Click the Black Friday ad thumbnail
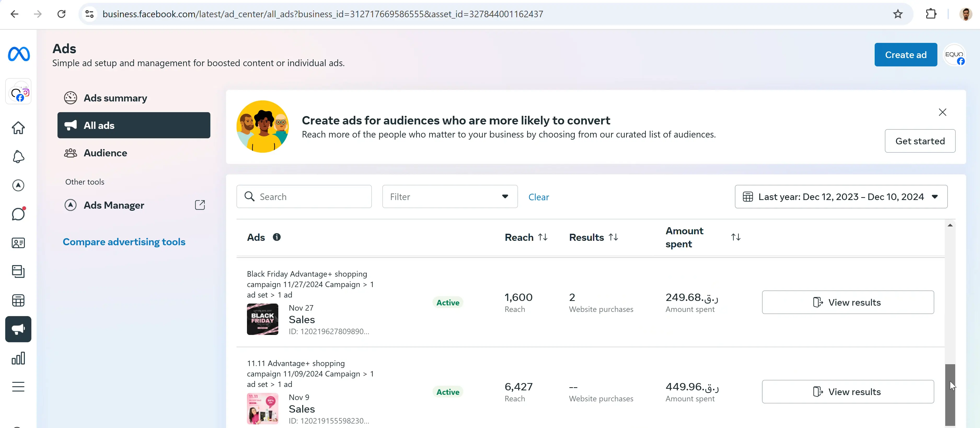This screenshot has width=980, height=428. coord(262,319)
